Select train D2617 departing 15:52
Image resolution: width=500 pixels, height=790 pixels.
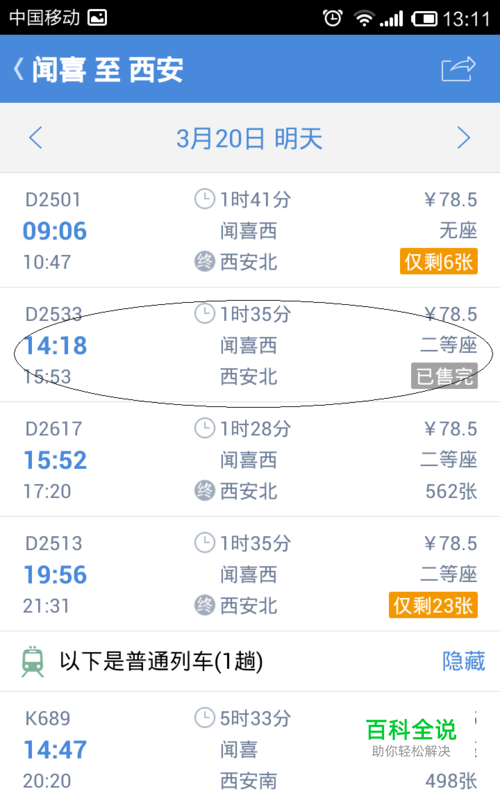[250, 459]
